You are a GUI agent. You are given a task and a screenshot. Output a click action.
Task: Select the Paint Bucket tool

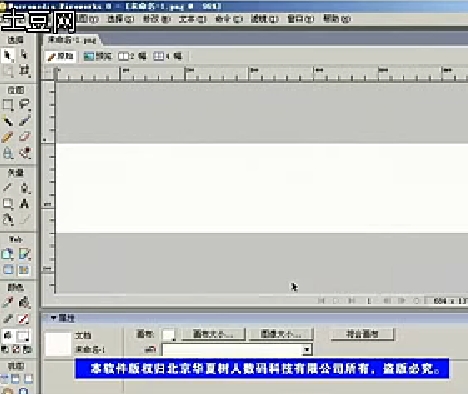tap(24, 303)
